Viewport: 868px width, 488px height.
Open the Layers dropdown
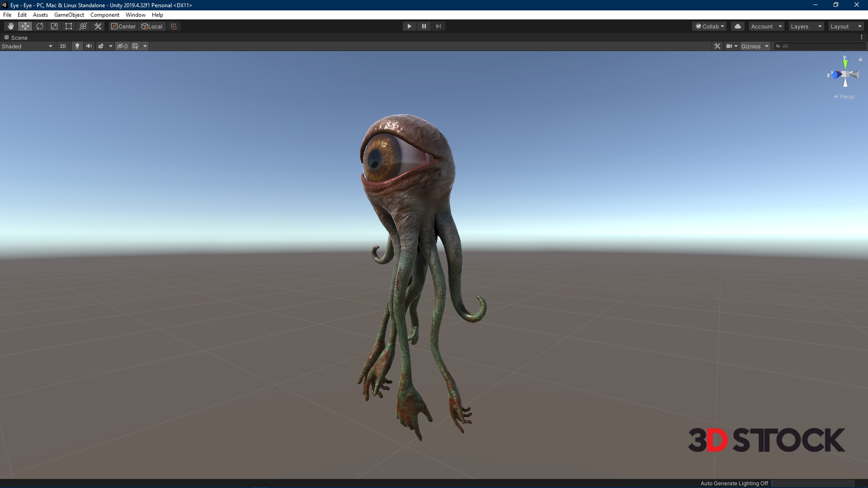[x=806, y=26]
